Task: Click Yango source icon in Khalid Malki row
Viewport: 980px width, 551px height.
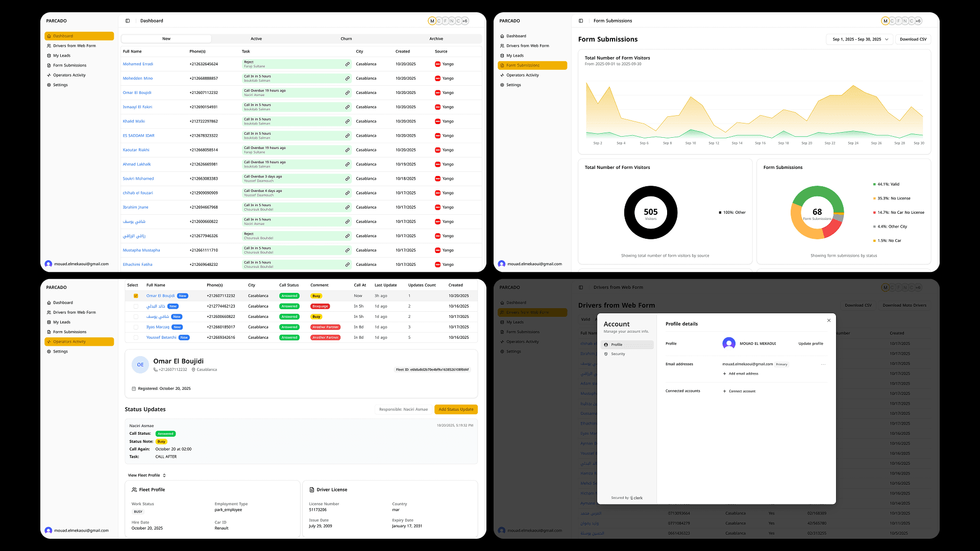Action: tap(437, 121)
